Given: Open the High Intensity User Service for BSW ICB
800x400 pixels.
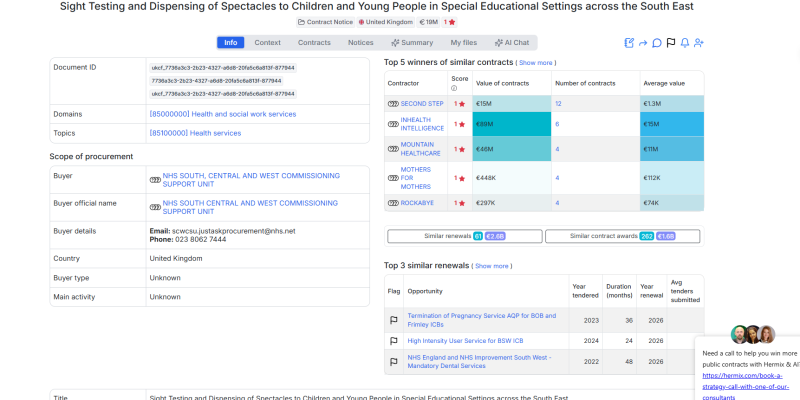Looking at the screenshot, I should (465, 341).
